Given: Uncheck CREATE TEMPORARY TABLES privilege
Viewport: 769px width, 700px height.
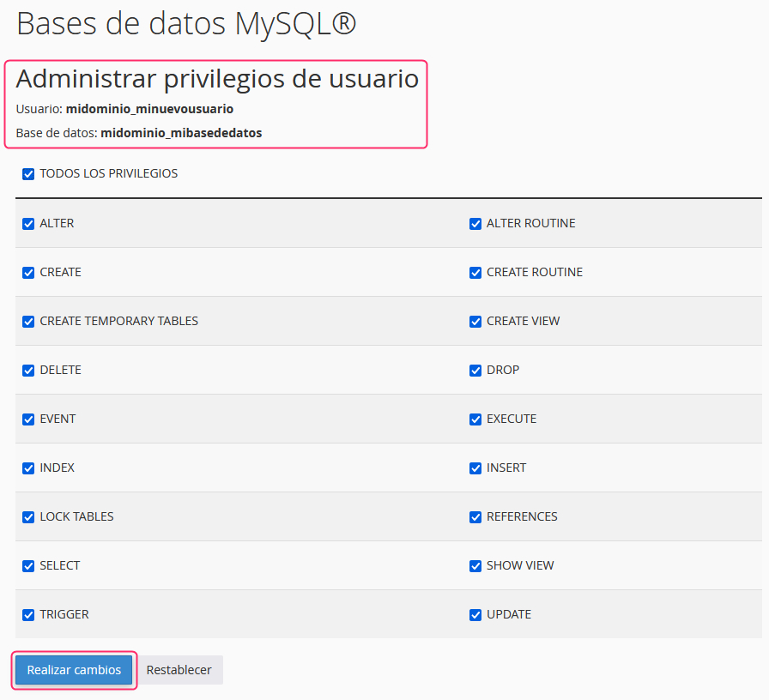Looking at the screenshot, I should pyautogui.click(x=28, y=322).
